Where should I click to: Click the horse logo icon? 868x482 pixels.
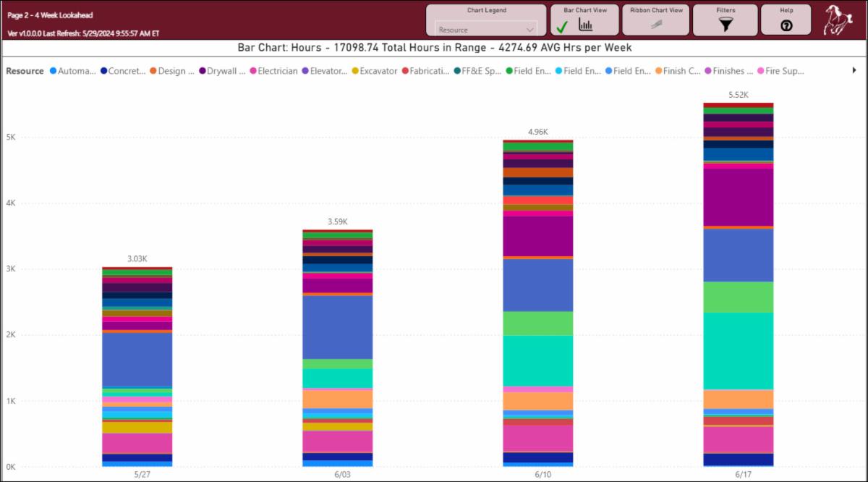pyautogui.click(x=837, y=20)
